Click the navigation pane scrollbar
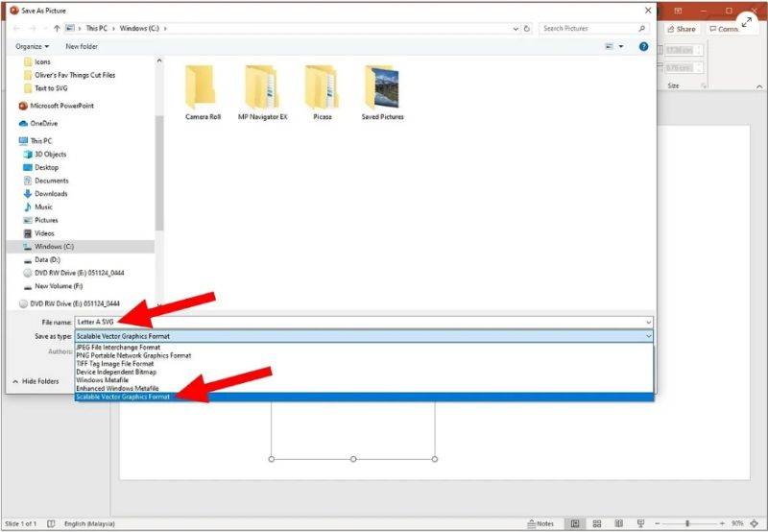The image size is (768, 532). [x=159, y=174]
